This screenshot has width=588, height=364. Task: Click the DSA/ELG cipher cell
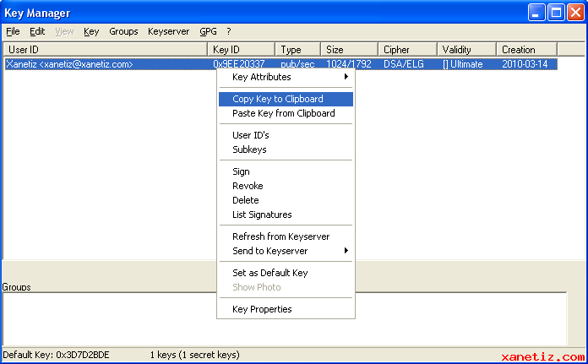pyautogui.click(x=404, y=64)
